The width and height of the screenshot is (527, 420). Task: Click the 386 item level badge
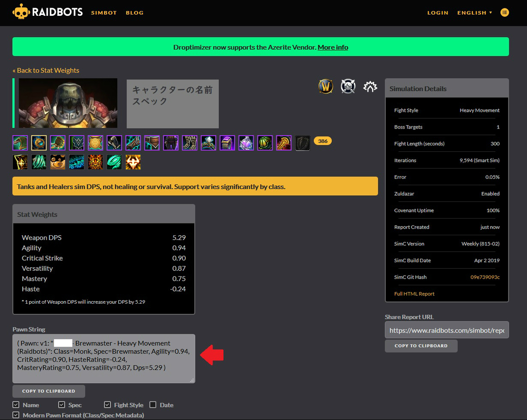click(323, 141)
